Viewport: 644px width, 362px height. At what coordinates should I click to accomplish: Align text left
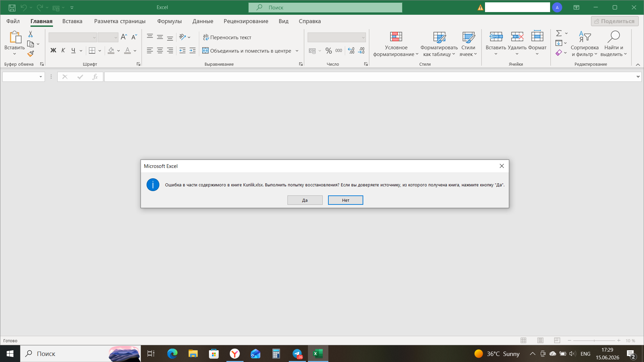pos(150,51)
